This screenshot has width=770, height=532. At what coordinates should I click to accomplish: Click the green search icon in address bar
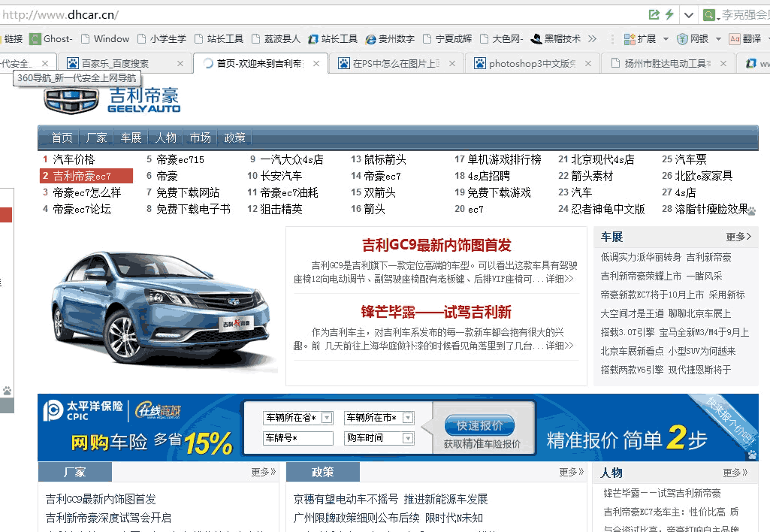coord(708,15)
